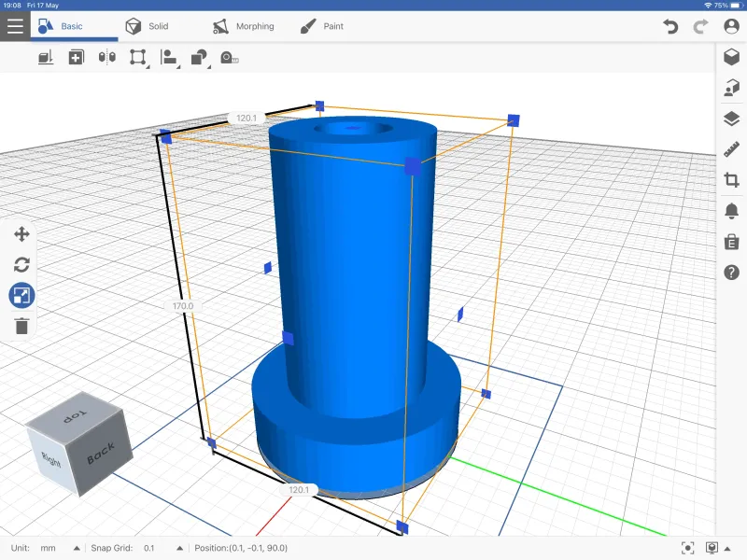Screen dimensions: 747x560
Task: Switch to the Solid tab
Action: tap(147, 26)
